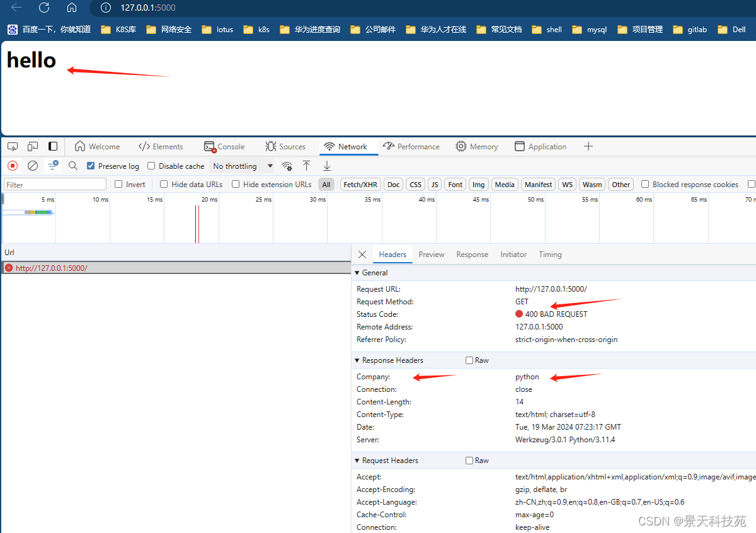Image resolution: width=756 pixels, height=533 pixels.
Task: Switch to the Elements tab
Action: pyautogui.click(x=161, y=146)
